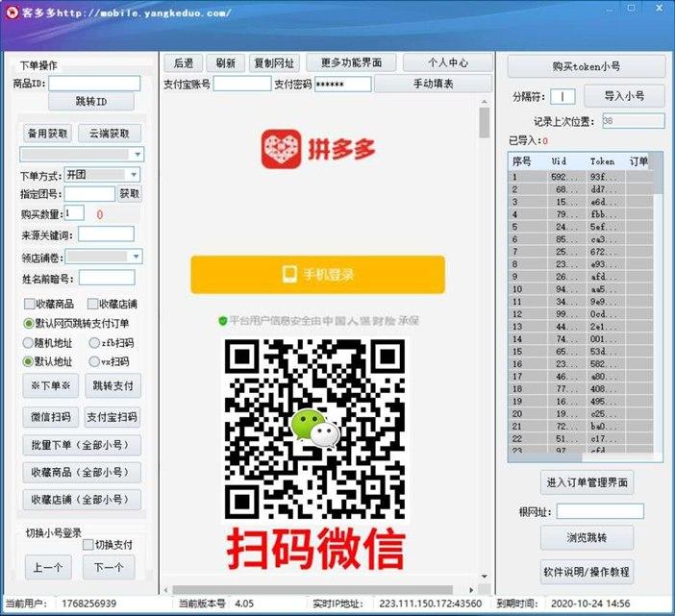Focus the 商品ID input field
Viewport: 675px width, 616px height.
pyautogui.click(x=94, y=83)
